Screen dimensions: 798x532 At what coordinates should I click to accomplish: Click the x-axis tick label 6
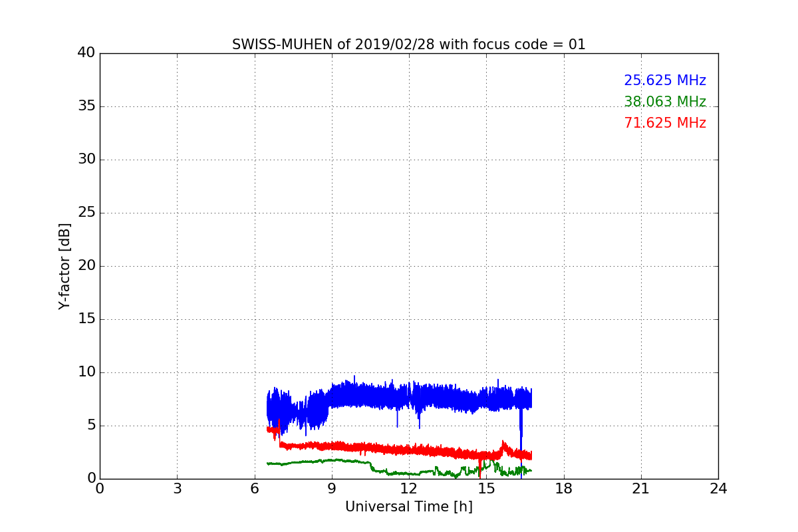click(254, 489)
